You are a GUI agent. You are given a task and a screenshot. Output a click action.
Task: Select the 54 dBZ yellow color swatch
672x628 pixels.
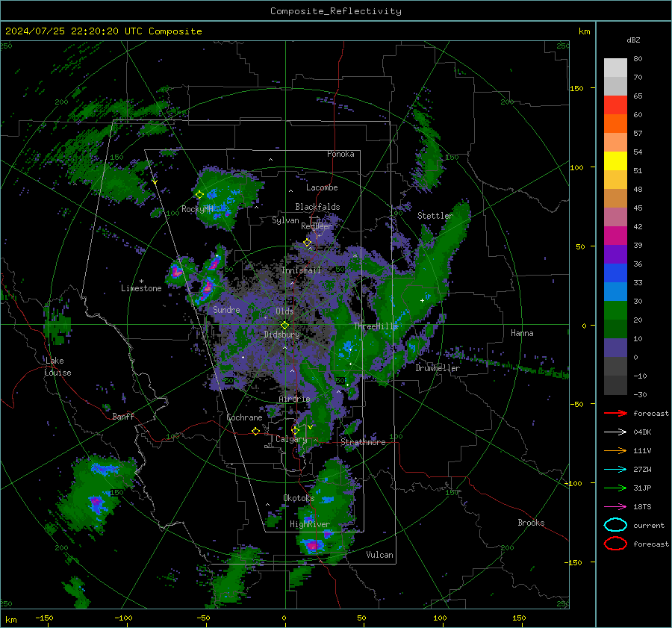click(615, 161)
